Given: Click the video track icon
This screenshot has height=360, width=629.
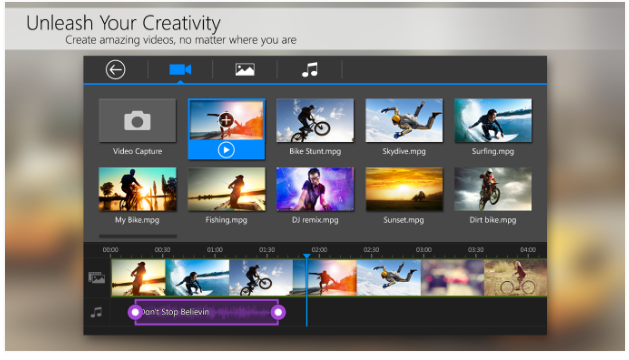Looking at the screenshot, I should point(97,277).
